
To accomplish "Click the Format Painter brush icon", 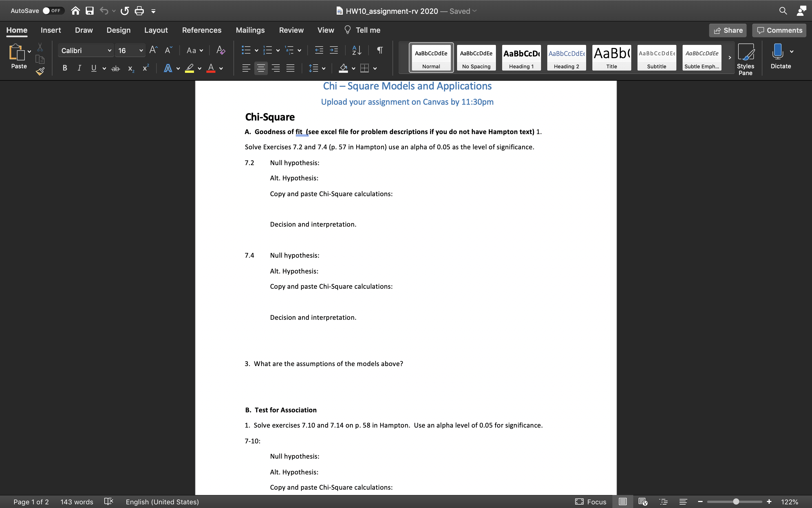I will pos(40,71).
